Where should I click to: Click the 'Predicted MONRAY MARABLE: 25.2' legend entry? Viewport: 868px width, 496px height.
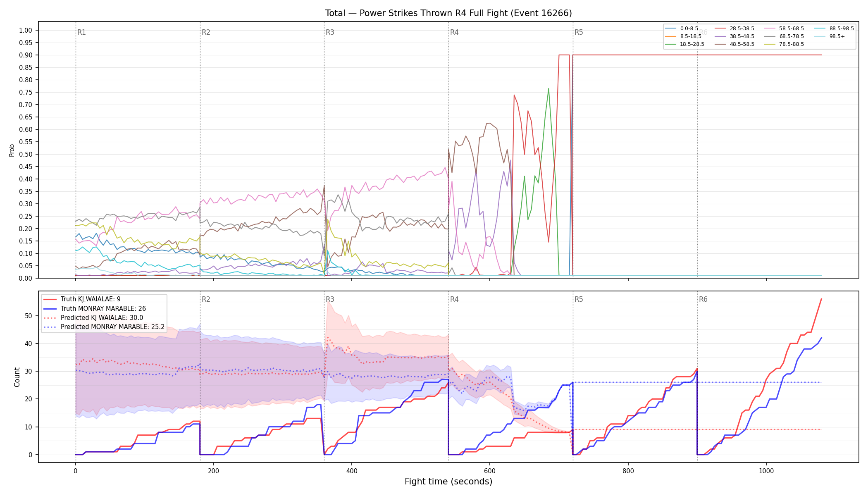click(x=104, y=327)
